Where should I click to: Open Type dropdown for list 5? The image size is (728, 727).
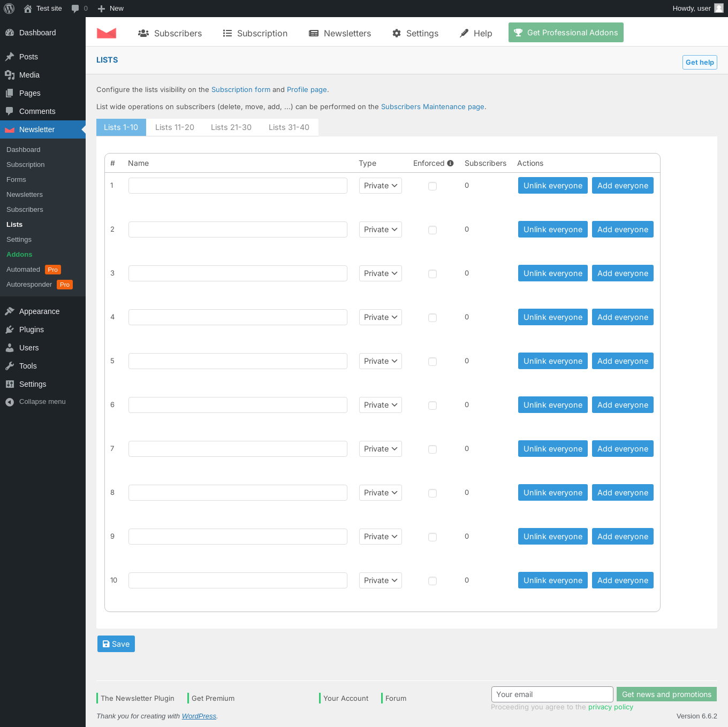(x=381, y=361)
